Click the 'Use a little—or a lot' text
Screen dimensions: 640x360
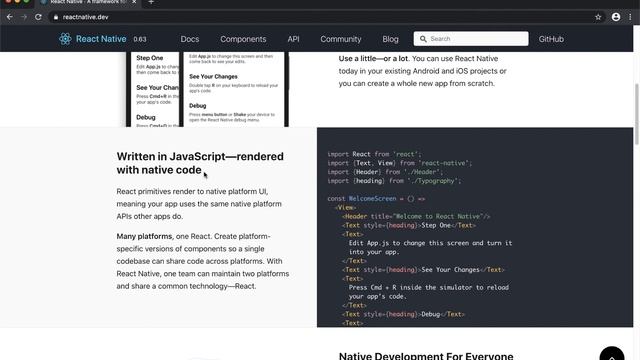(373, 59)
